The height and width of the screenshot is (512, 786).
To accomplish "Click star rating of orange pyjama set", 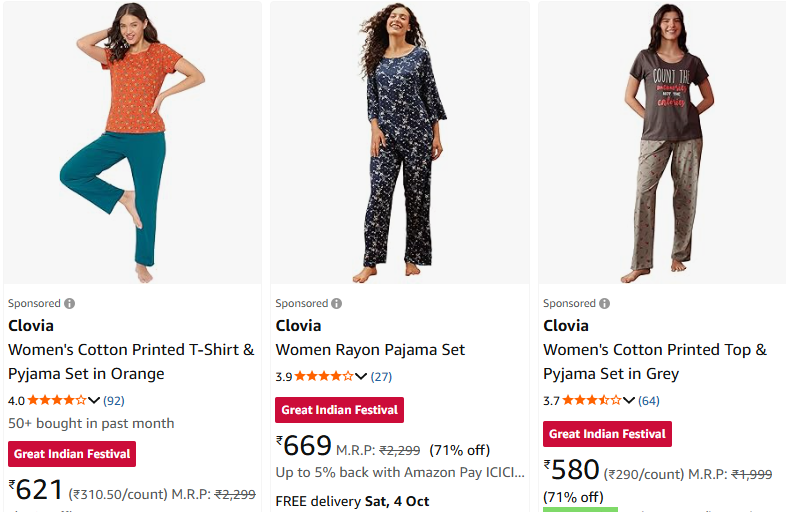I will point(57,400).
